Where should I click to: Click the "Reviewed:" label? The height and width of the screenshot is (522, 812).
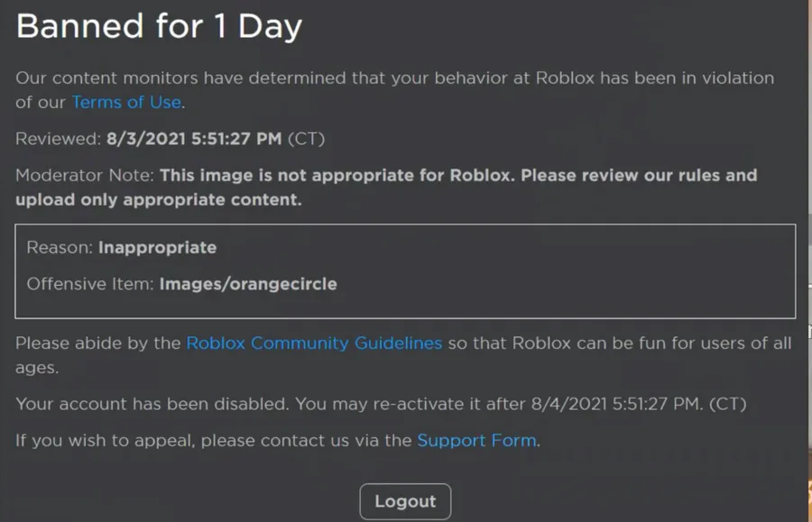(x=58, y=139)
